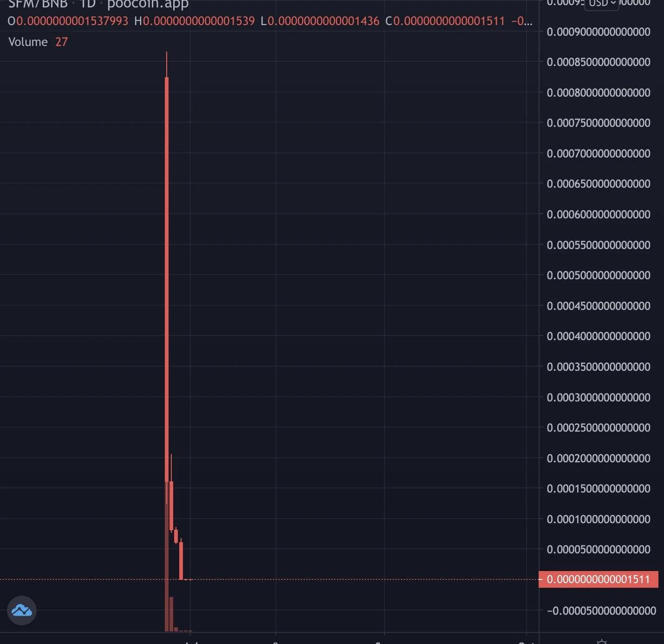Click the Volume value 27
Screen dimensions: 664x644
pos(61,42)
